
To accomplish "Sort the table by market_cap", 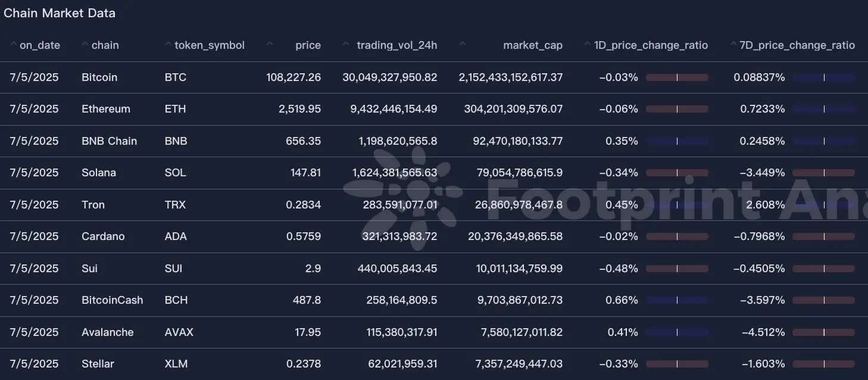I will tap(462, 44).
